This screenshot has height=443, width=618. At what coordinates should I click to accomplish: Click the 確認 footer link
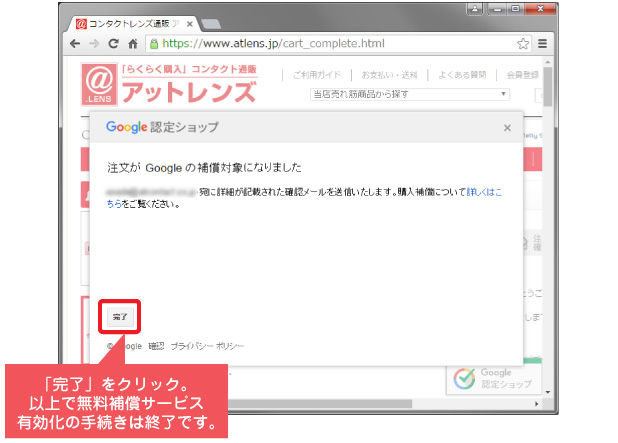pyautogui.click(x=156, y=346)
